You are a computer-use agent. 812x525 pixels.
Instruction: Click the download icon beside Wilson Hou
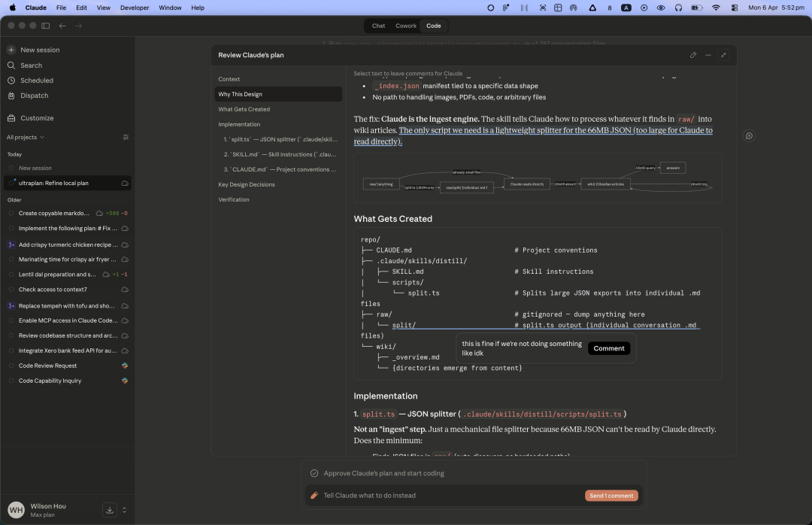[109, 510]
